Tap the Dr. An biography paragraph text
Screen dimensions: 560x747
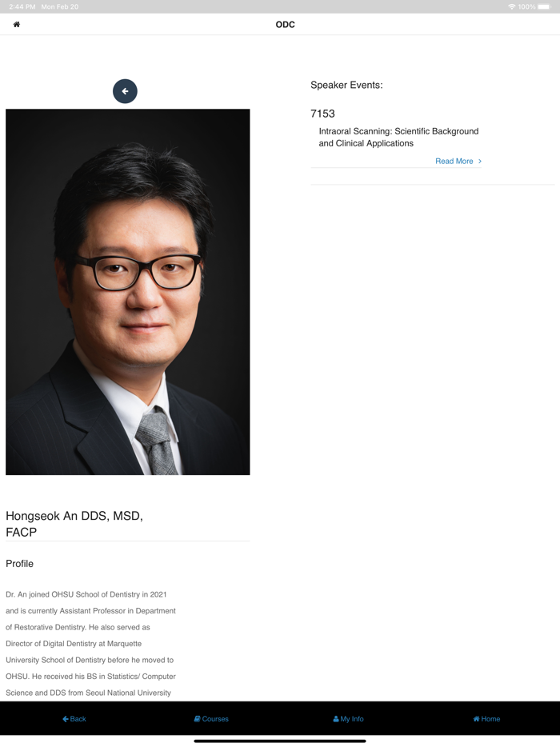90,643
